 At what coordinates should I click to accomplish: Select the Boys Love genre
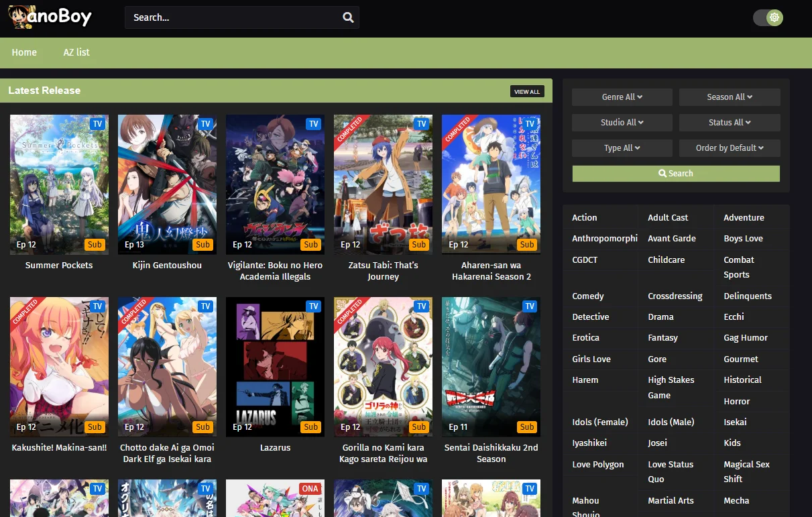(743, 239)
